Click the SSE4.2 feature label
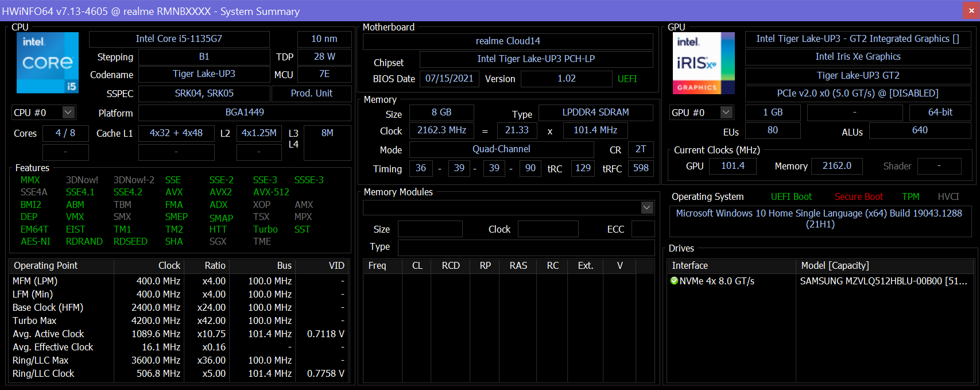 coord(127,192)
